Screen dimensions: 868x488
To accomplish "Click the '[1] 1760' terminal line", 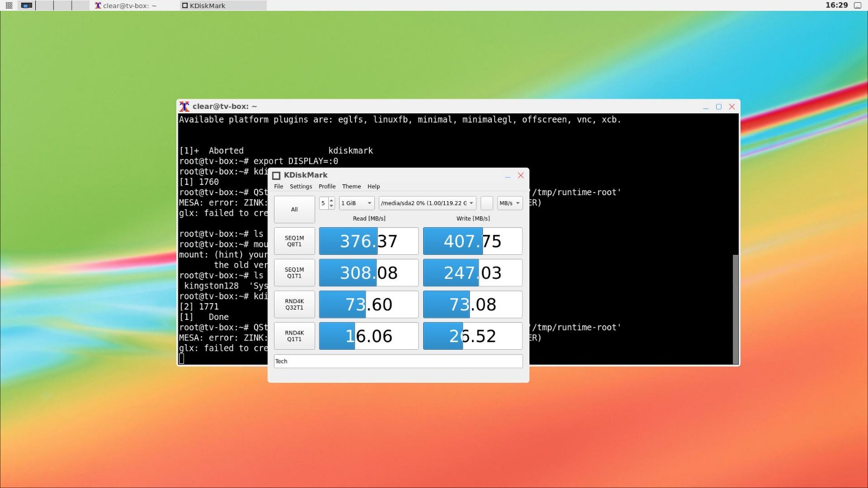I will click(199, 182).
